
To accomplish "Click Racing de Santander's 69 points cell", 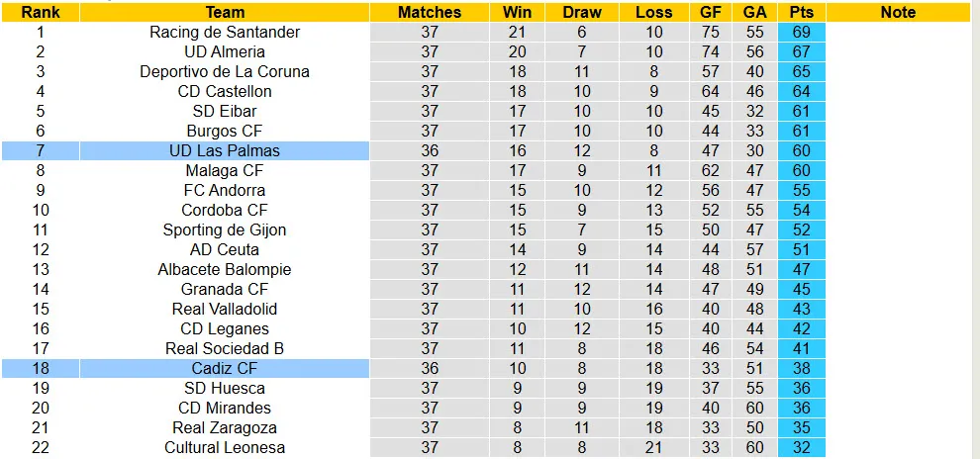I will coord(801,32).
